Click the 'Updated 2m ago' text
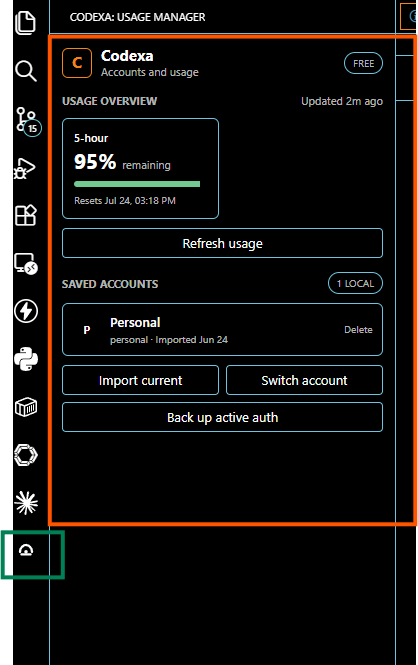The image size is (418, 665). pos(342,101)
